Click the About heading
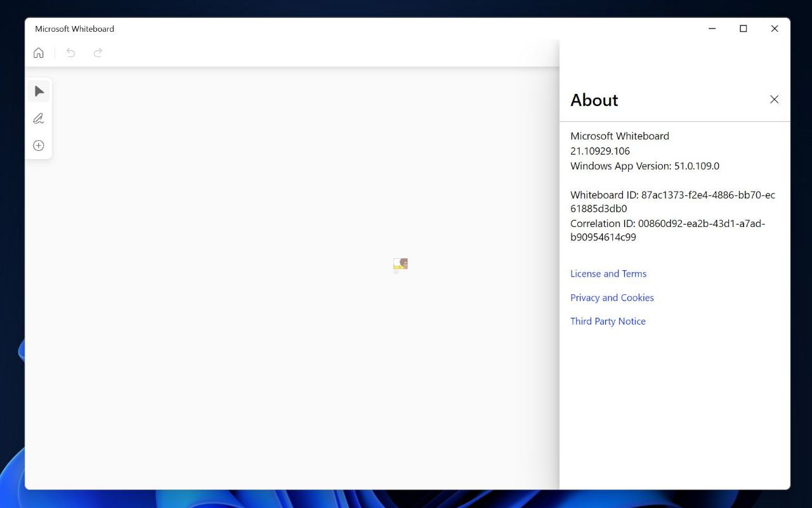This screenshot has width=812, height=508. tap(594, 100)
